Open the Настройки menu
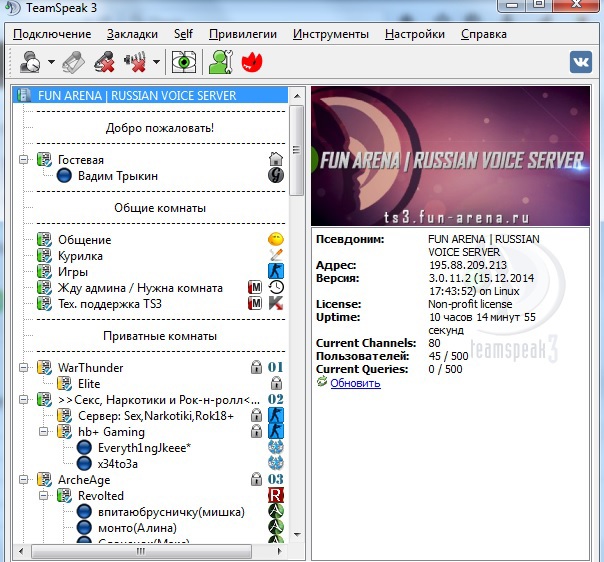 point(414,34)
